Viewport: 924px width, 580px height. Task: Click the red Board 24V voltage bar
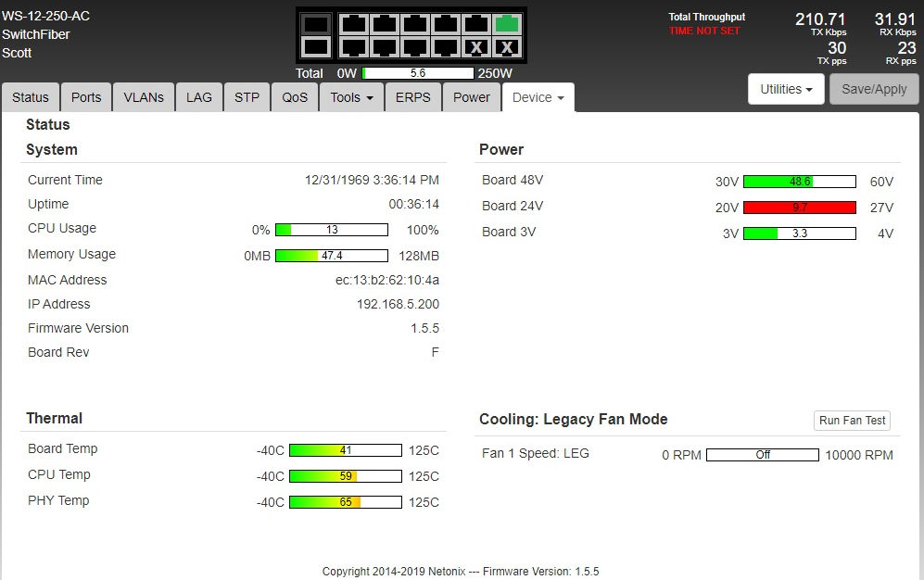coord(799,208)
